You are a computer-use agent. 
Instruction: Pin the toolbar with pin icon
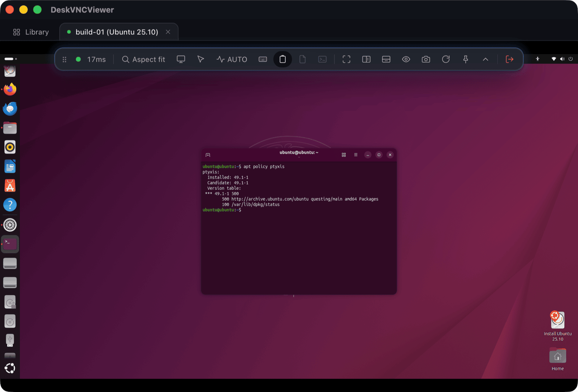466,59
